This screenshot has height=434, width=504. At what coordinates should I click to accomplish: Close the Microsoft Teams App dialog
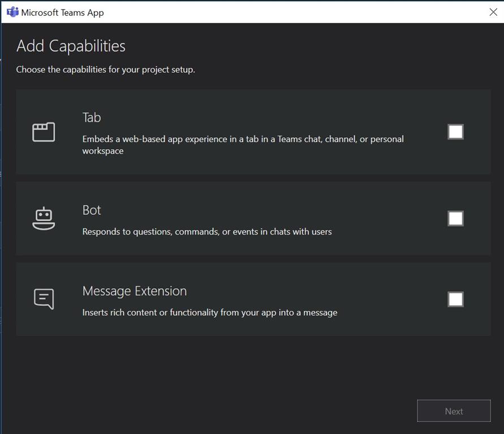[x=493, y=12]
